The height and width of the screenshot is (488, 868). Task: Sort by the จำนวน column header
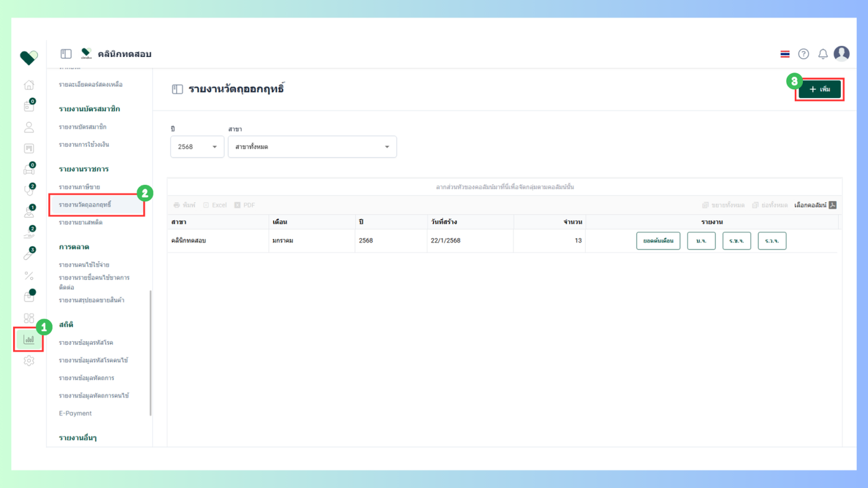coord(549,222)
